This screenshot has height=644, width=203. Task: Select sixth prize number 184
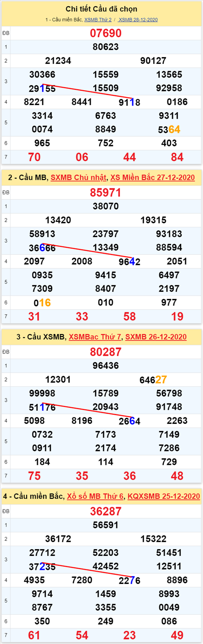(x=42, y=462)
